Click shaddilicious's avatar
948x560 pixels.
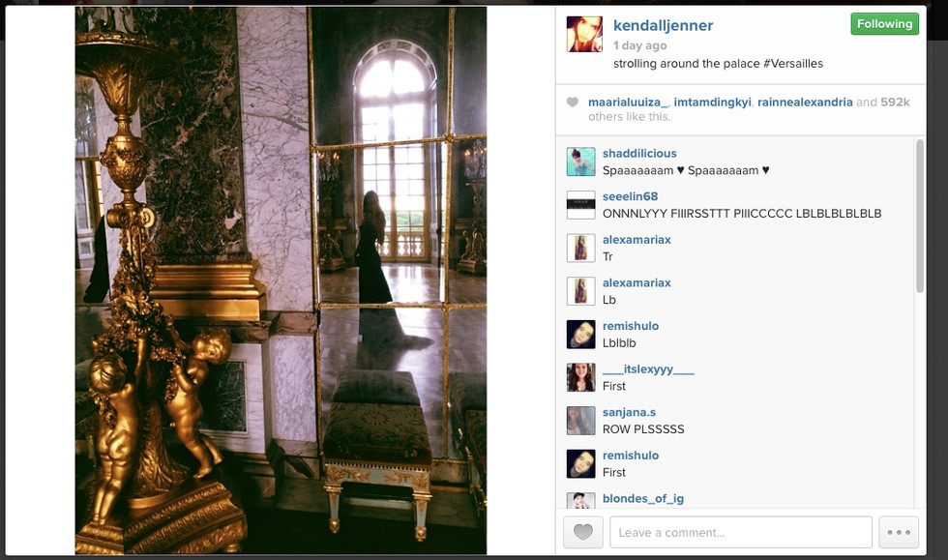[580, 162]
